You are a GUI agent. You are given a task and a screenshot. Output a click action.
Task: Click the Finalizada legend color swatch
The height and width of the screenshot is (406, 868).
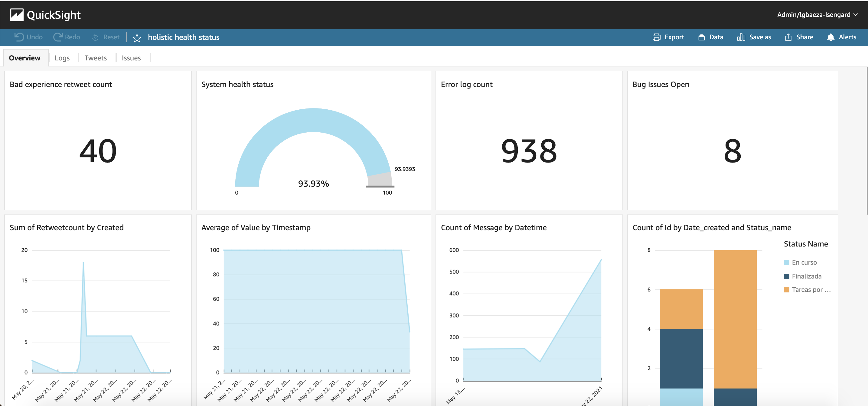(786, 276)
